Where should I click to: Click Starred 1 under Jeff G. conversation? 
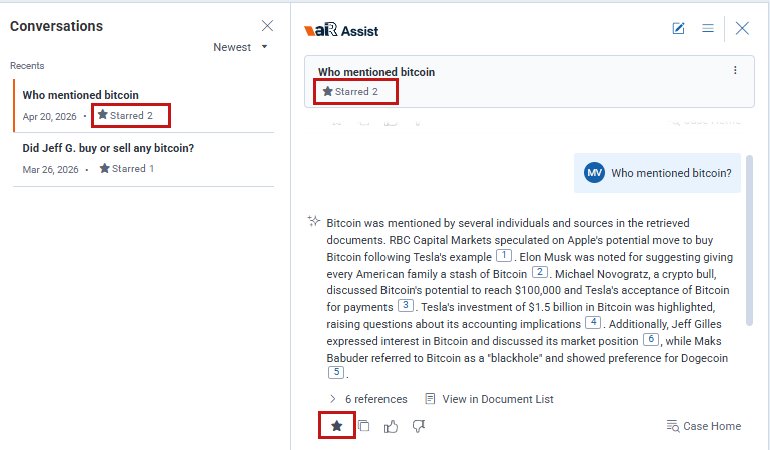pos(127,169)
